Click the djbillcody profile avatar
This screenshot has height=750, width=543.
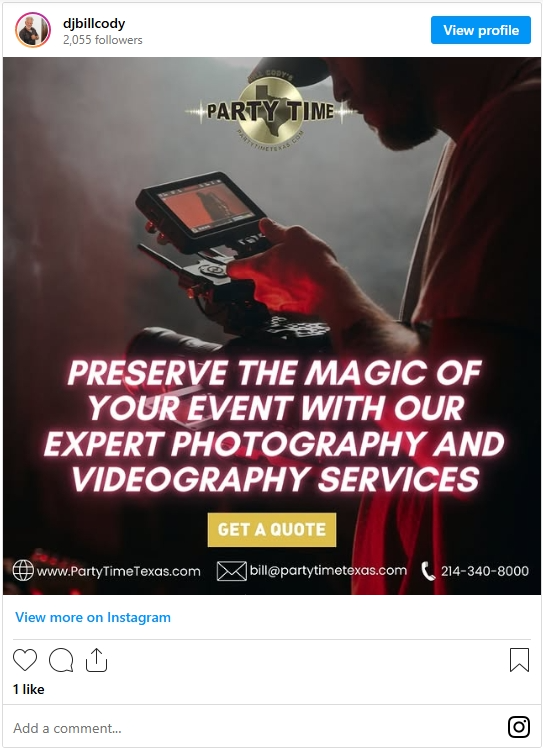click(33, 30)
